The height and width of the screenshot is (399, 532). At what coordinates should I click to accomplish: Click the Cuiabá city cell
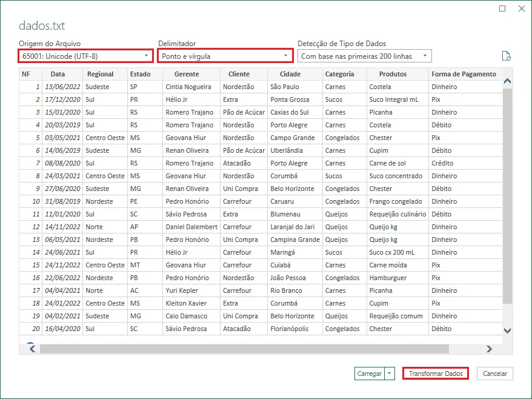pos(295,265)
